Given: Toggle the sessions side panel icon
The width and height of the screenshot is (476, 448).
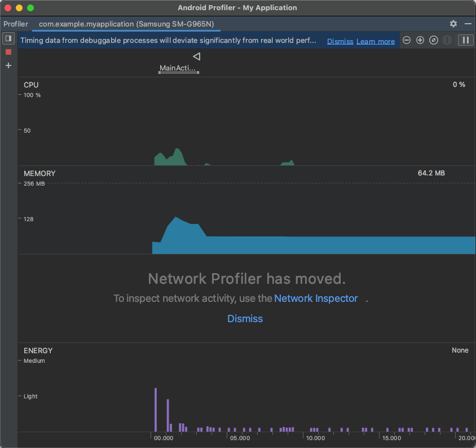Looking at the screenshot, I should (8, 38).
